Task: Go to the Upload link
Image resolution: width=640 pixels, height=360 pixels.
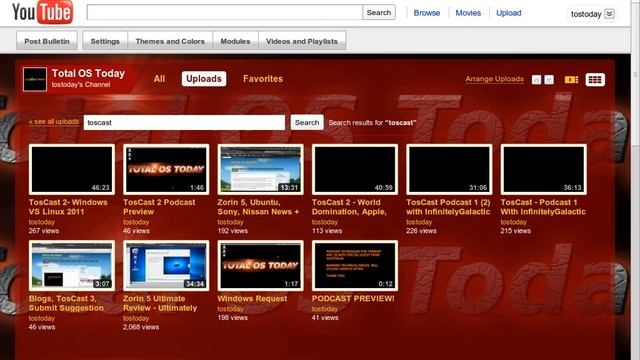Action: [509, 13]
